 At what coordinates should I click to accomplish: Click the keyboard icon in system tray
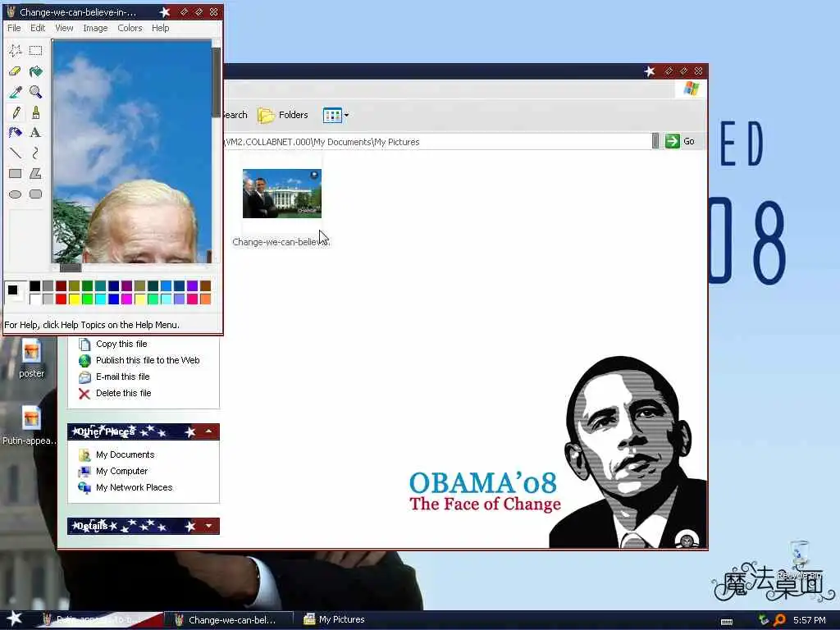pos(727,621)
